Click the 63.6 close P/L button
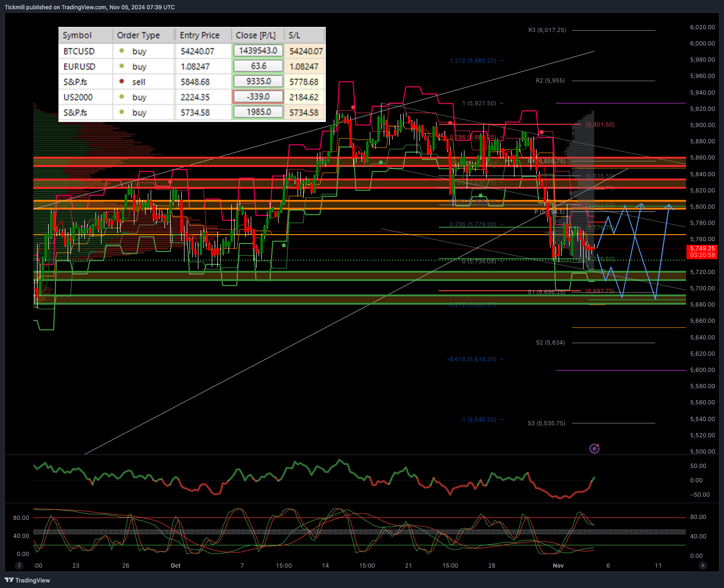The image size is (724, 588). point(258,66)
